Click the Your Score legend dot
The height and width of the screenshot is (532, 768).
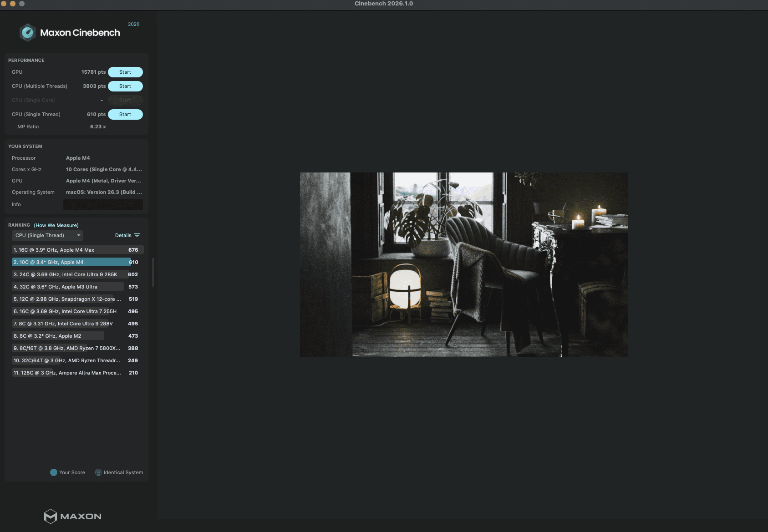[54, 472]
